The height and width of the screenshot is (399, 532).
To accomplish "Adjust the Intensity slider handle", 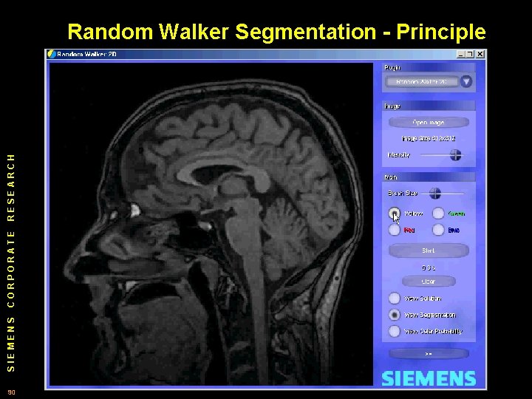I will click(x=455, y=155).
